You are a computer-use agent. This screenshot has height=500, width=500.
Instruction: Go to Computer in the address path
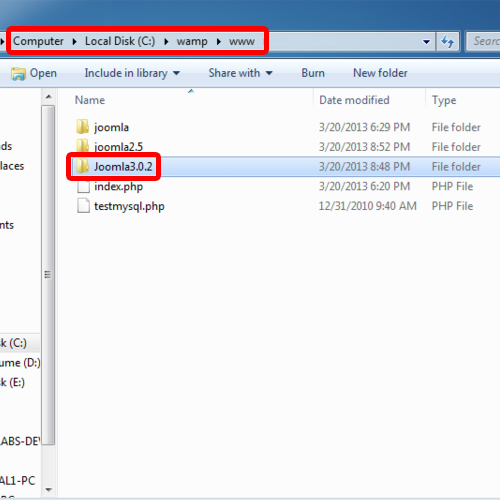(38, 41)
